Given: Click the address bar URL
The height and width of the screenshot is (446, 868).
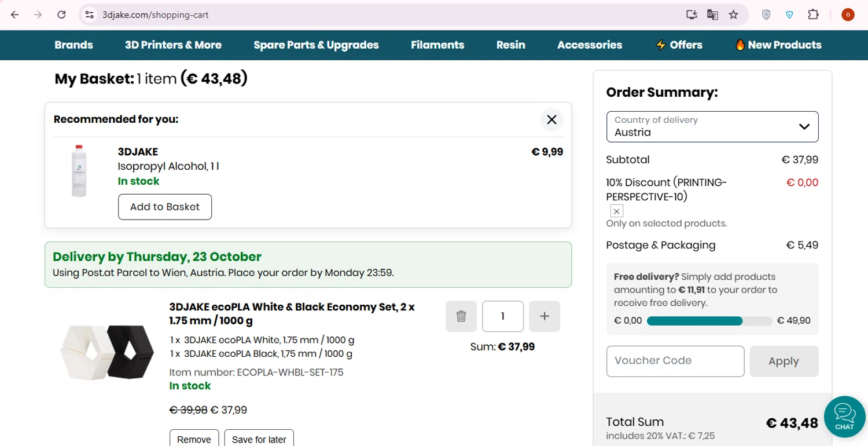Looking at the screenshot, I should pyautogui.click(x=156, y=15).
